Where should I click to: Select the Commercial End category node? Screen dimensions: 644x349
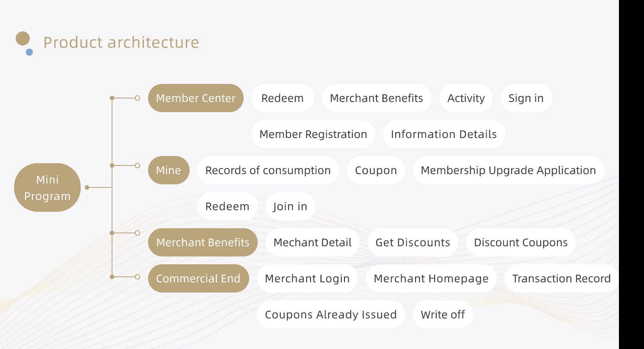(x=198, y=278)
